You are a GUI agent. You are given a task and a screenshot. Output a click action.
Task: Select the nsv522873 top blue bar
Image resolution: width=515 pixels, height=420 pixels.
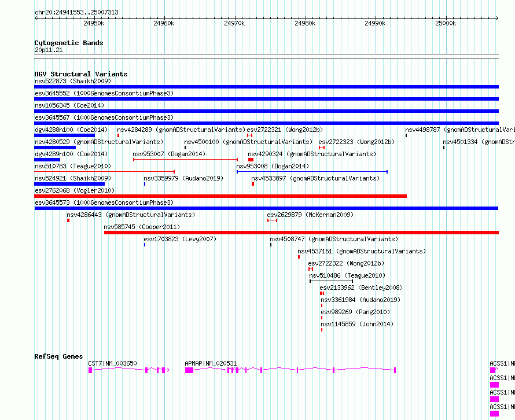(266, 87)
